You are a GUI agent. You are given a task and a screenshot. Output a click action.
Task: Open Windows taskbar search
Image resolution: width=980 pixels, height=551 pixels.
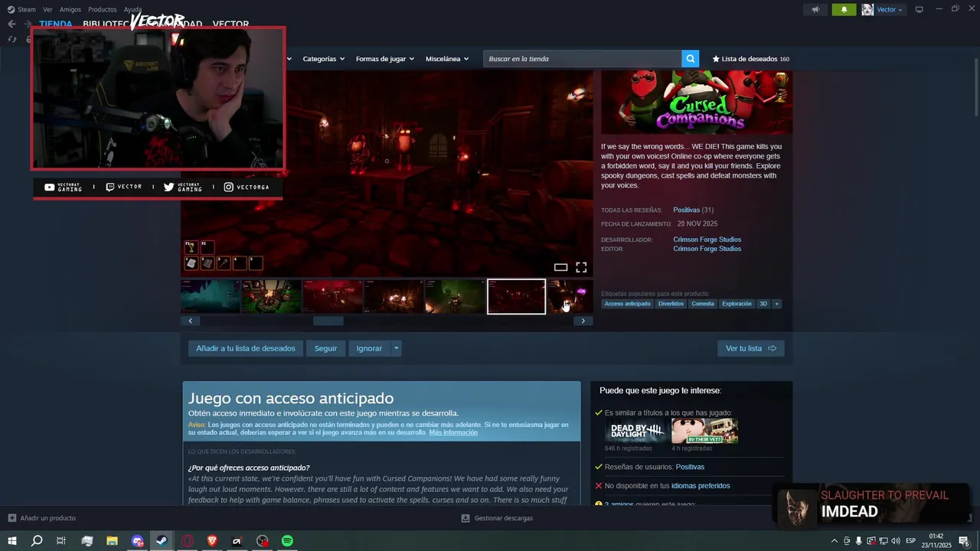[x=37, y=541]
